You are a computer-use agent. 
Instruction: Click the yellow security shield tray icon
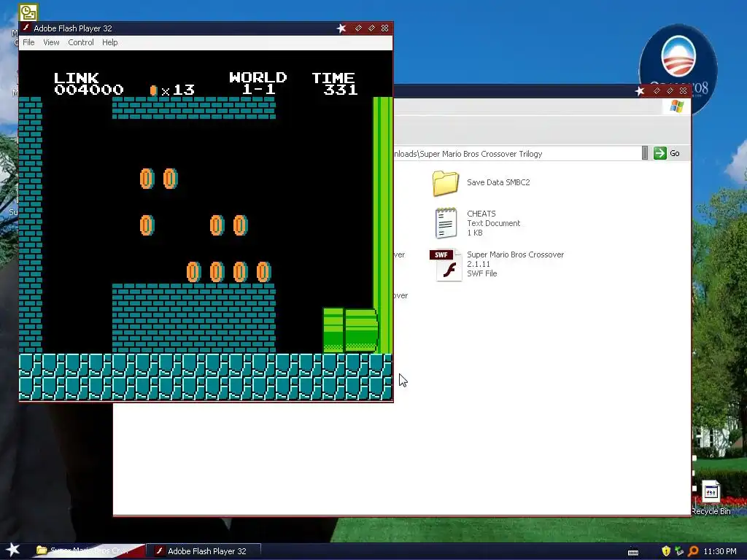666,551
